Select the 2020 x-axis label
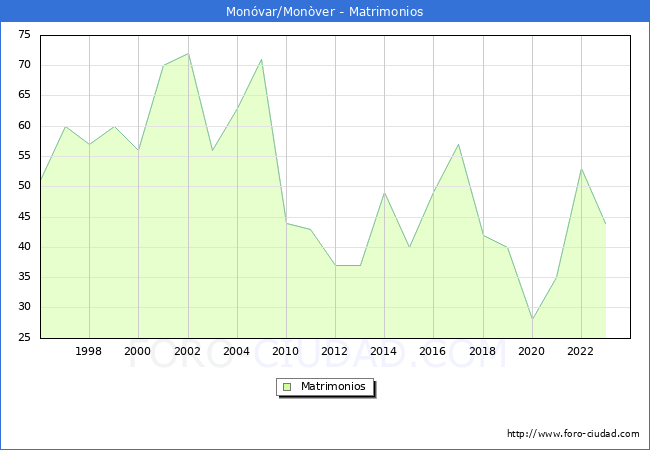 pos(532,351)
